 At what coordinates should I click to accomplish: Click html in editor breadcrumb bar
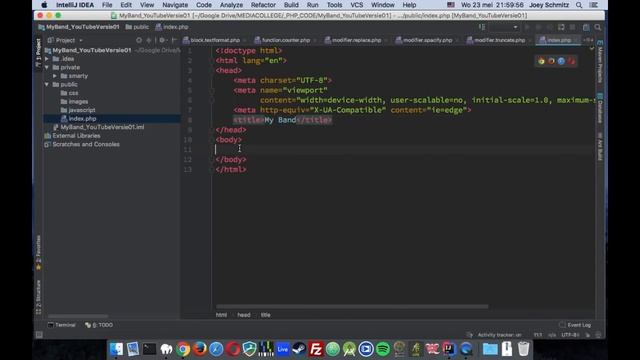221,315
